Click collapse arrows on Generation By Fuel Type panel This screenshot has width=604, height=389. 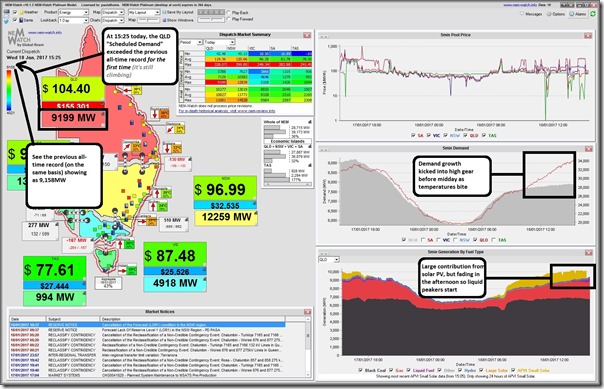coord(324,254)
